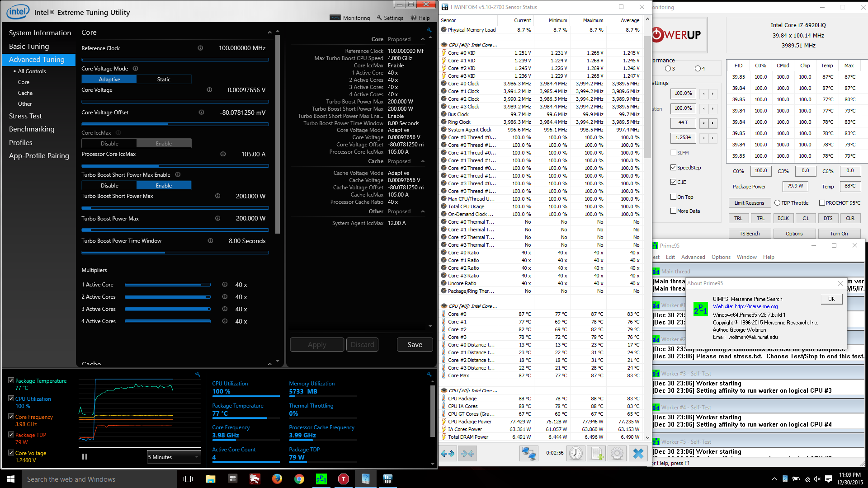Open Prime95 Advanced menu

[x=693, y=257]
